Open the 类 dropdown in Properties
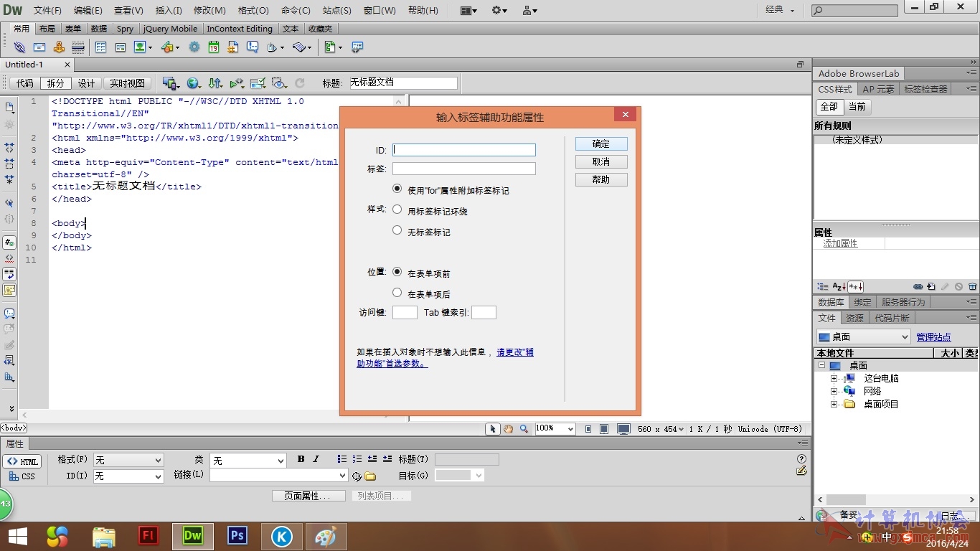Screen dimensions: 980x551 pyautogui.click(x=248, y=460)
